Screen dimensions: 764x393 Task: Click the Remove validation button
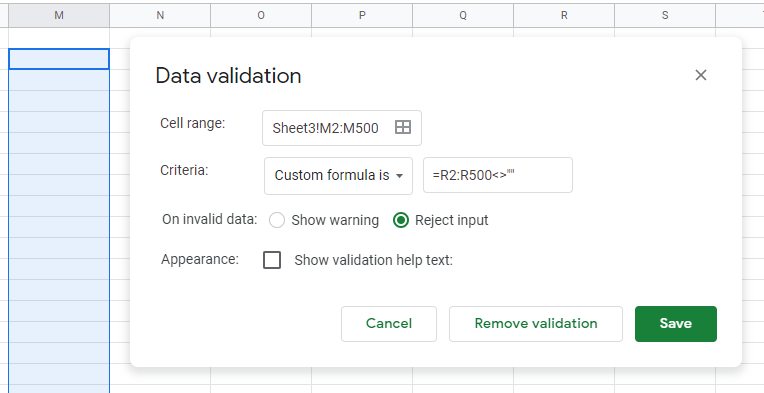[536, 324]
